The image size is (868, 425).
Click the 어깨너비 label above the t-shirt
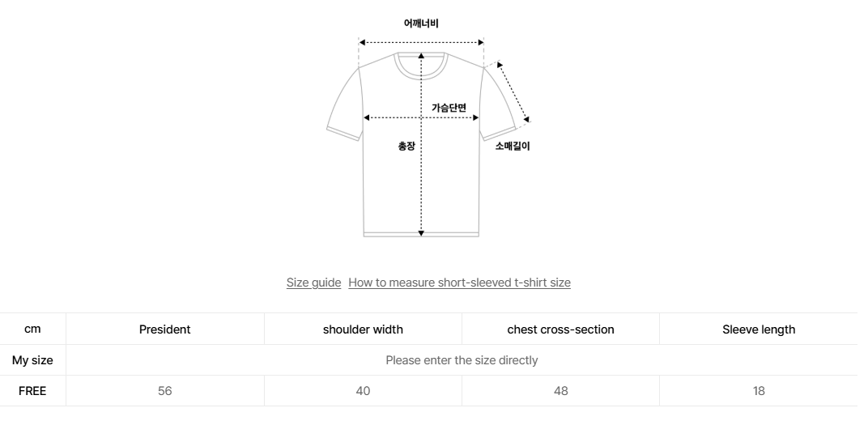click(x=421, y=23)
